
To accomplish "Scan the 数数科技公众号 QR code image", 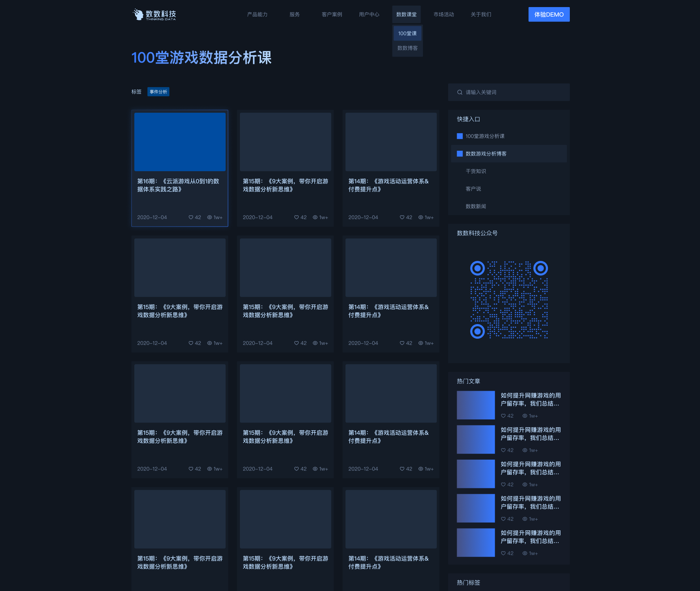I will point(509,300).
